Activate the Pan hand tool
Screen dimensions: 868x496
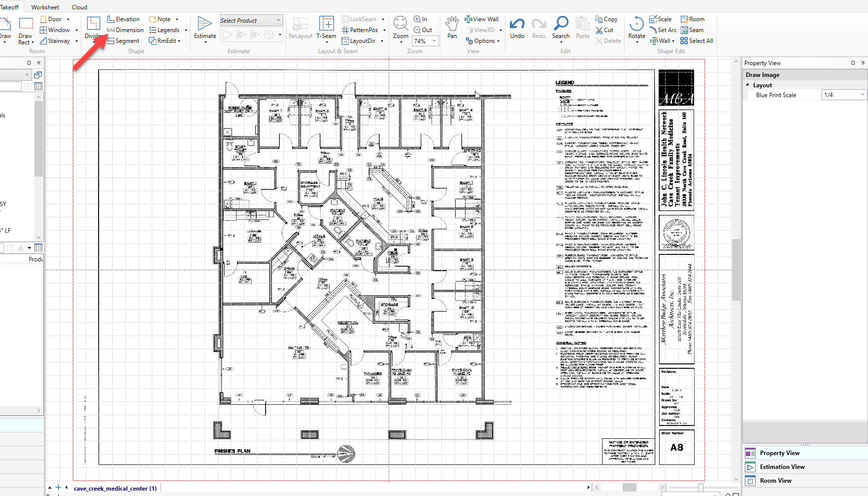452,28
